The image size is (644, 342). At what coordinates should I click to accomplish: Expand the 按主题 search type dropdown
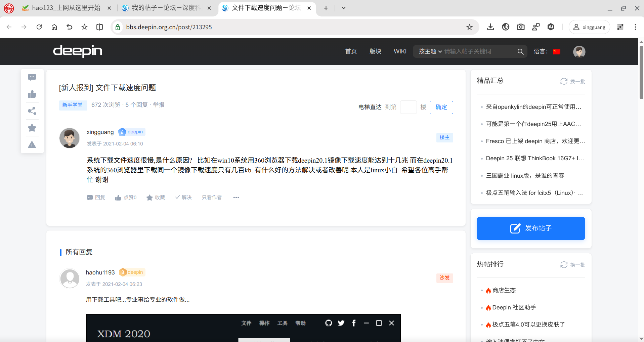click(x=430, y=51)
